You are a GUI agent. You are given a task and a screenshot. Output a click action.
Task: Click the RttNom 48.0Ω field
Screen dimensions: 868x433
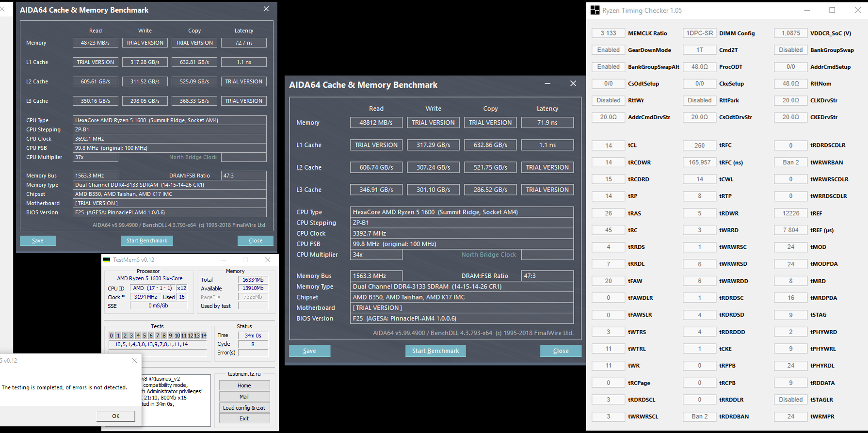pos(790,83)
